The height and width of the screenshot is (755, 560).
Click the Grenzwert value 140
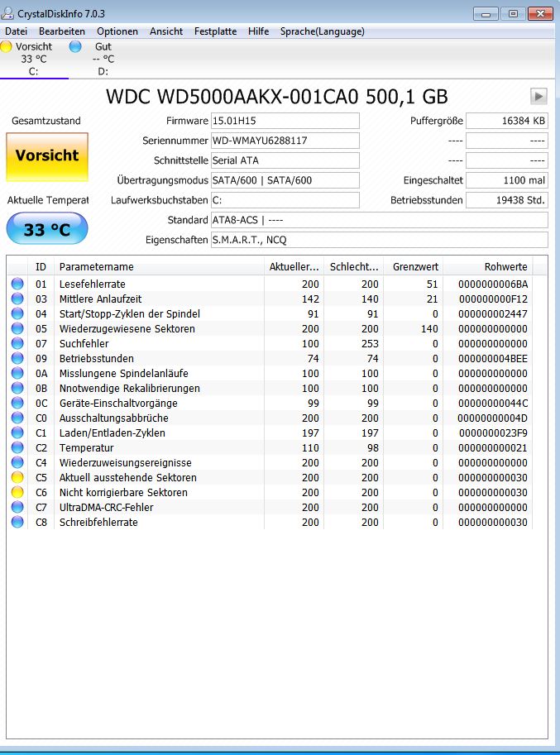(429, 329)
